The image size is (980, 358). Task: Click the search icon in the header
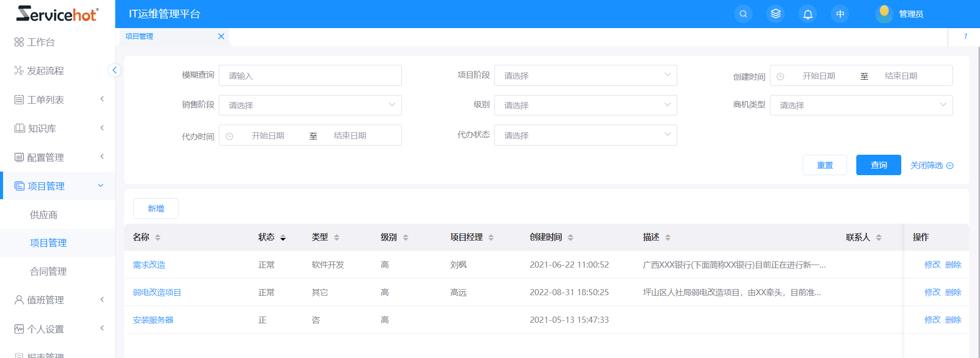coord(743,14)
